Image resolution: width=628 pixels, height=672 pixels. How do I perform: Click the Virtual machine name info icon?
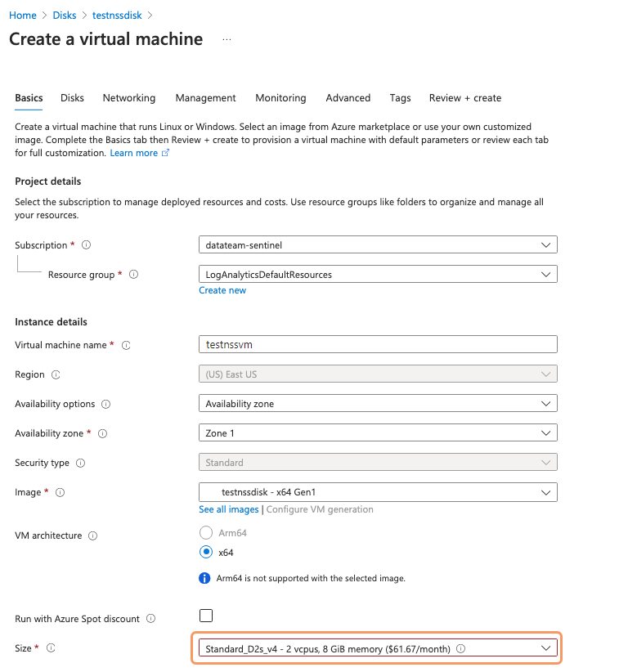click(x=126, y=345)
